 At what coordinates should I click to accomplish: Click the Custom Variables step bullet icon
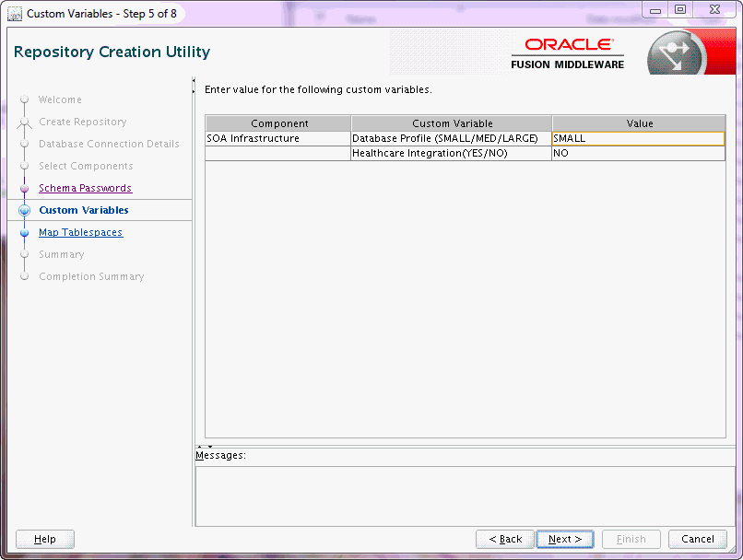coord(24,210)
